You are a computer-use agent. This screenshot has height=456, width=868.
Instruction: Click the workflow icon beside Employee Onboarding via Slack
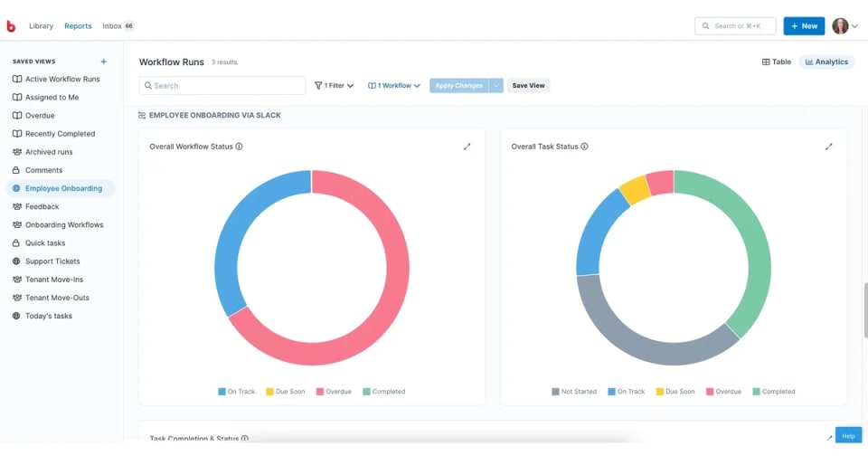(x=142, y=115)
